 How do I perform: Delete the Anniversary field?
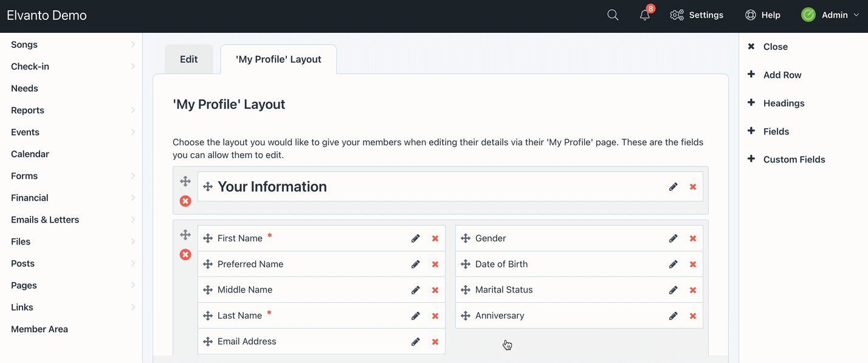(x=693, y=316)
